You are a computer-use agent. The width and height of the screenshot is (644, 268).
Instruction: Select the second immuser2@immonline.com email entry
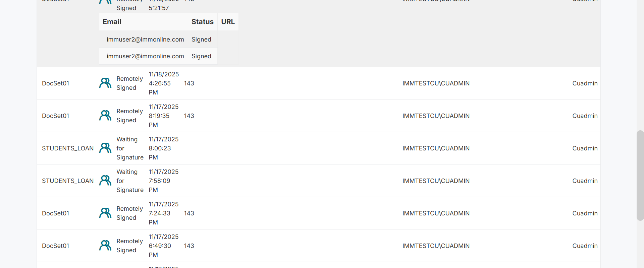tap(145, 56)
